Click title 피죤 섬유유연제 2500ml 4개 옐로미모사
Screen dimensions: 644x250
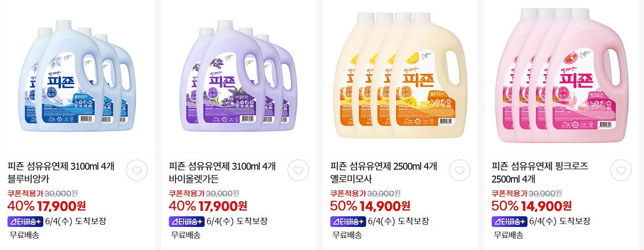point(384,172)
